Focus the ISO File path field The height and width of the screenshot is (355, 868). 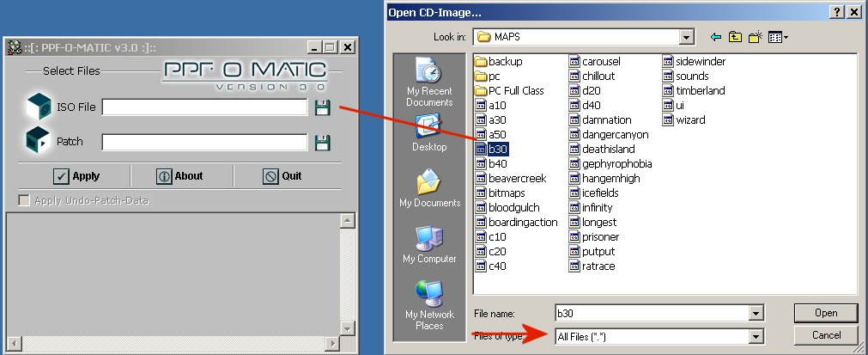(205, 107)
